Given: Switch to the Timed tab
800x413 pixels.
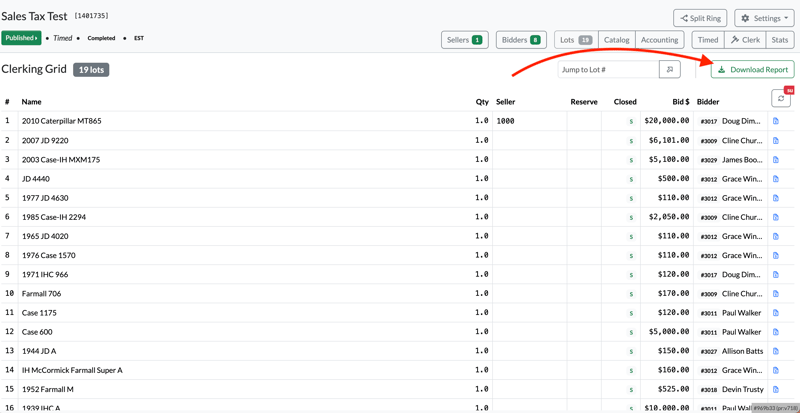Looking at the screenshot, I should click(x=708, y=40).
